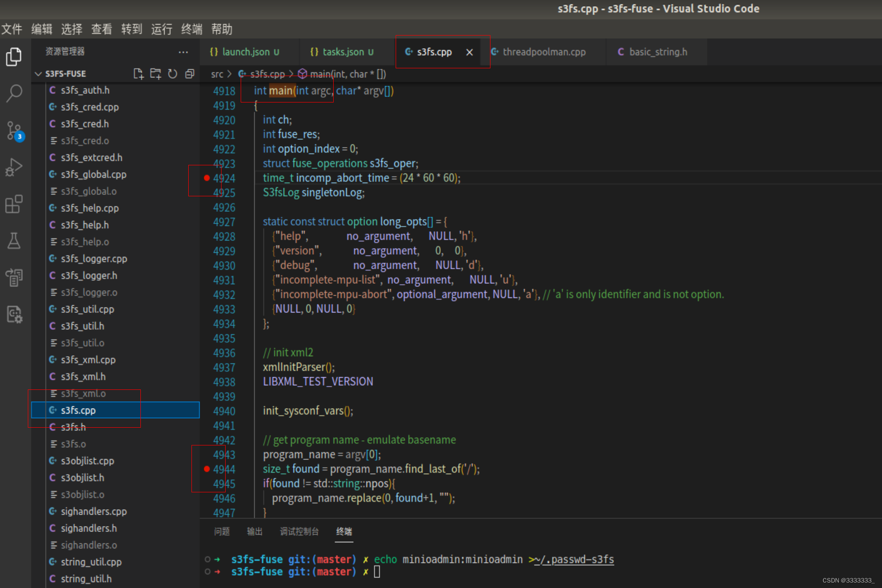Viewport: 882px width, 588px height.
Task: Open explorer more actions ellipsis menu
Action: pyautogui.click(x=183, y=52)
